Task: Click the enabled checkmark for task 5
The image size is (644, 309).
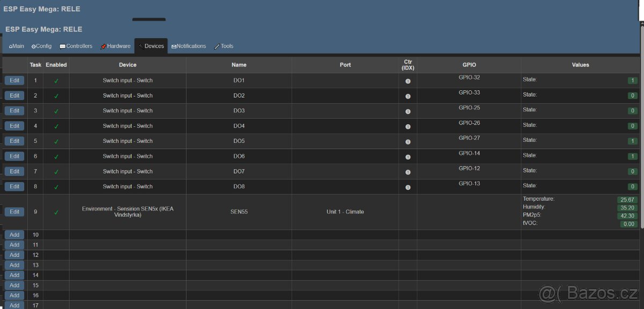Action: point(56,142)
